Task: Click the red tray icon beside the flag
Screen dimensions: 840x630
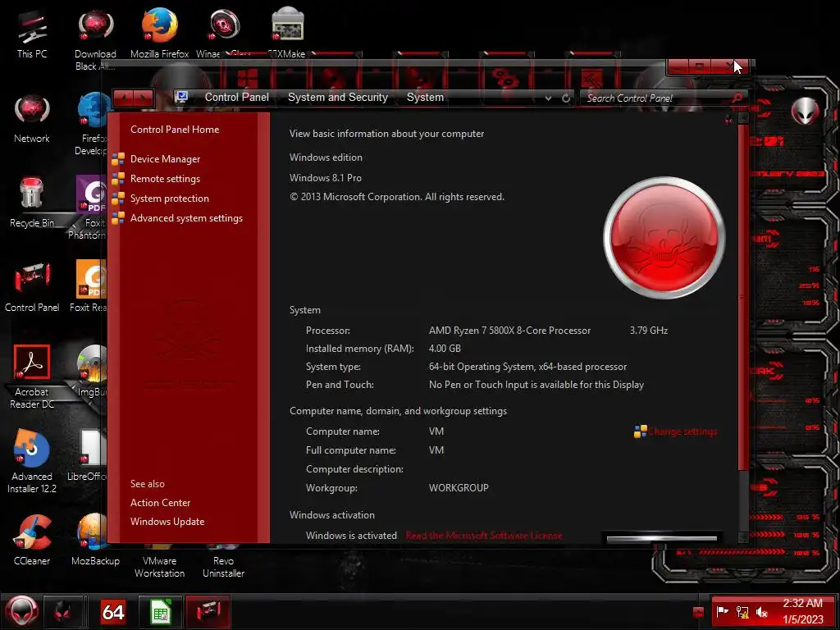Action: coord(698,611)
